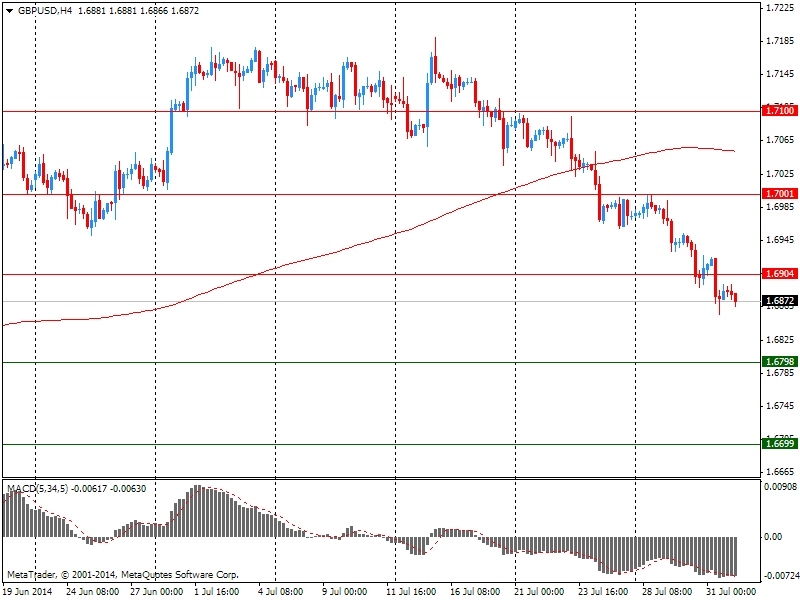Select the 1.6699 green level label
Viewport: 800px width, 600px height.
(779, 443)
